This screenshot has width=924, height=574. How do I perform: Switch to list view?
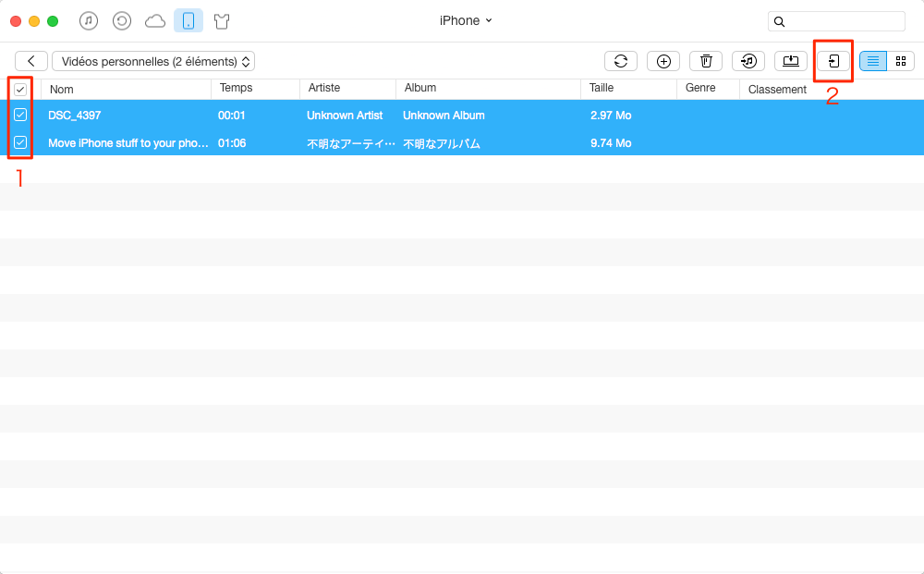pos(873,61)
